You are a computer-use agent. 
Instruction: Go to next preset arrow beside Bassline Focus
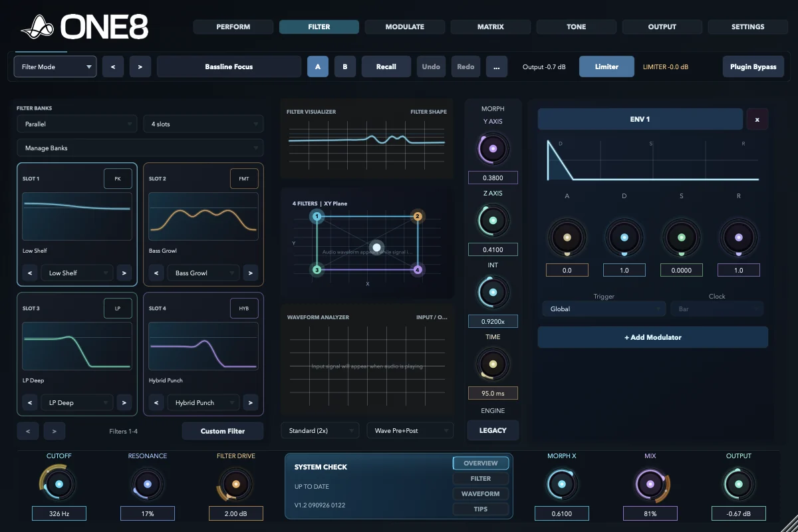140,66
